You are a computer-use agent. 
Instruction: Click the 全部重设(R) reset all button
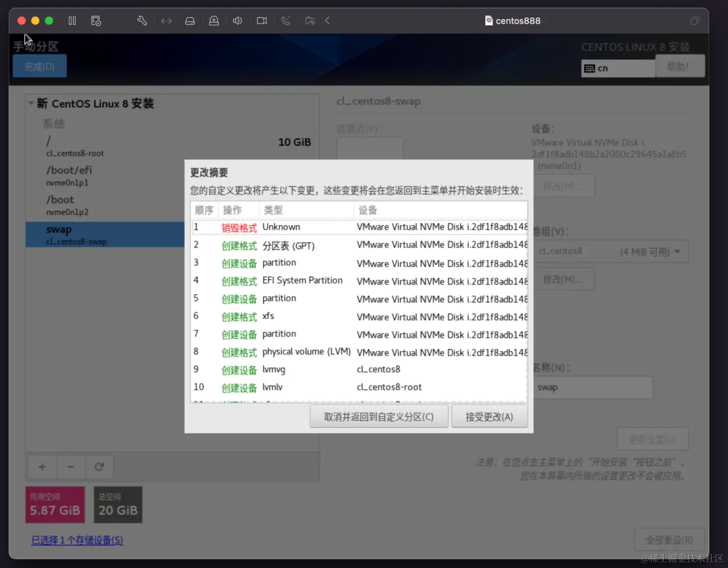coord(669,540)
